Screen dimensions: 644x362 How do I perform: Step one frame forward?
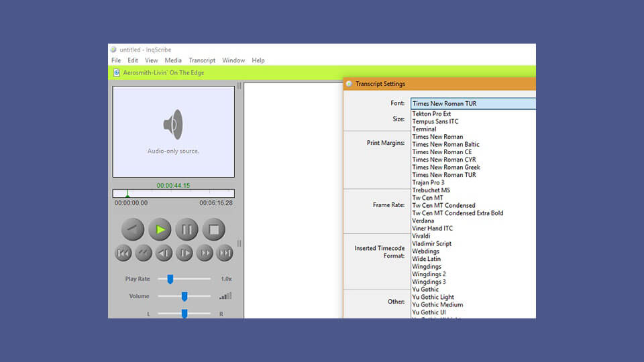[184, 253]
